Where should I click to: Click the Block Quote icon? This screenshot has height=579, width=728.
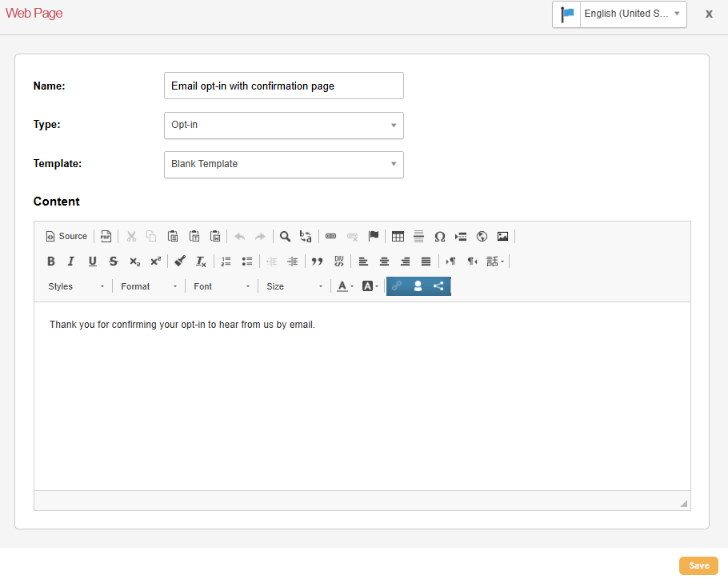[317, 262]
